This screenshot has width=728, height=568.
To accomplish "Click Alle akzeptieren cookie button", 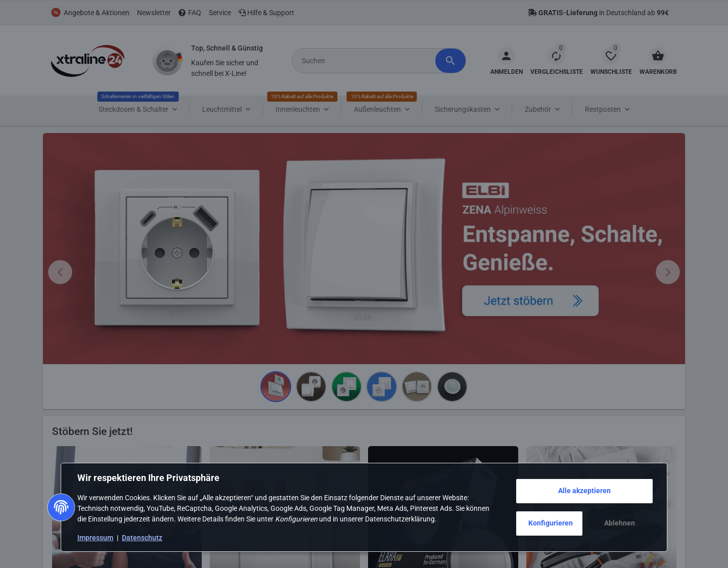I will tap(584, 491).
